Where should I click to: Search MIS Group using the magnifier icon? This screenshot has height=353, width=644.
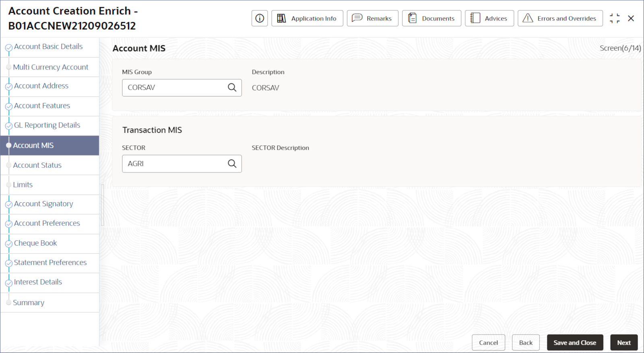click(x=232, y=88)
